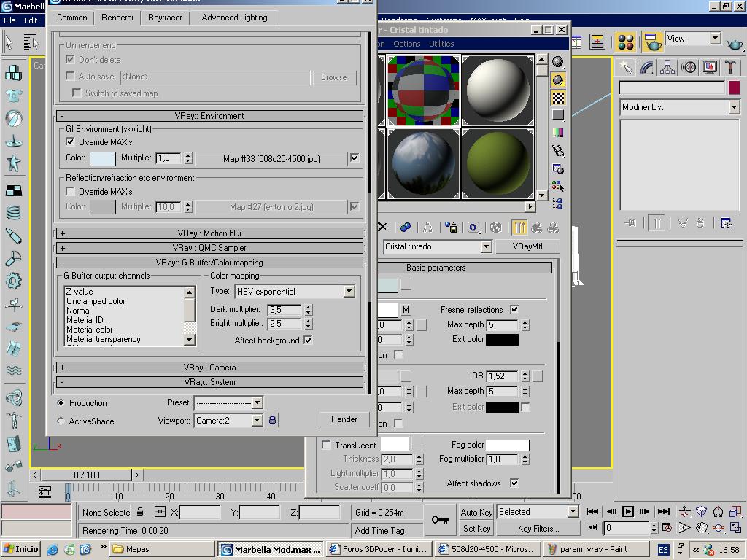The height and width of the screenshot is (560, 747).
Task: Toggle Affect background checkbox
Action: pyautogui.click(x=308, y=340)
